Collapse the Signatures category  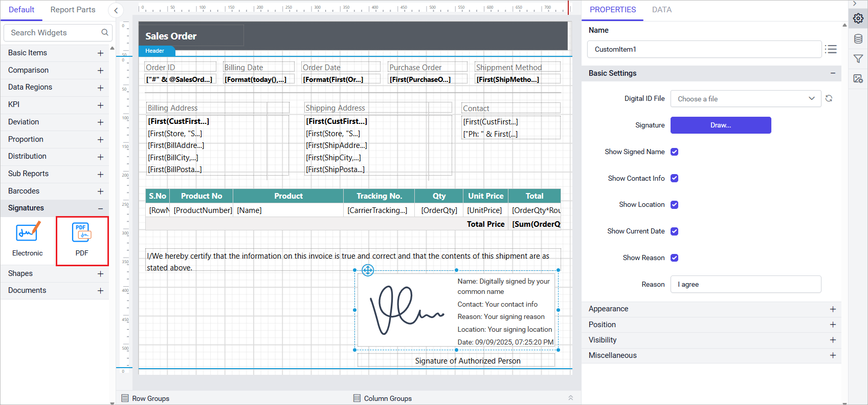tap(101, 208)
